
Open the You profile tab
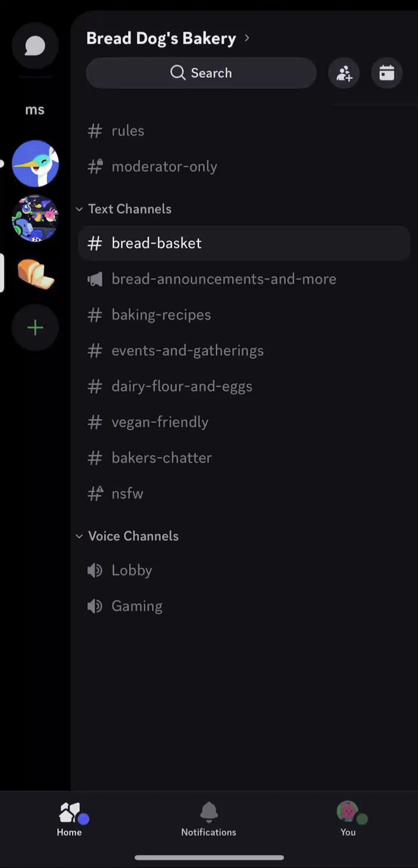tap(348, 818)
